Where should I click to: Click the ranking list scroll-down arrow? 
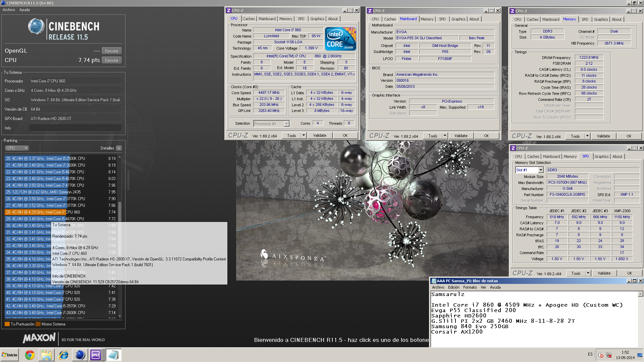tap(120, 316)
